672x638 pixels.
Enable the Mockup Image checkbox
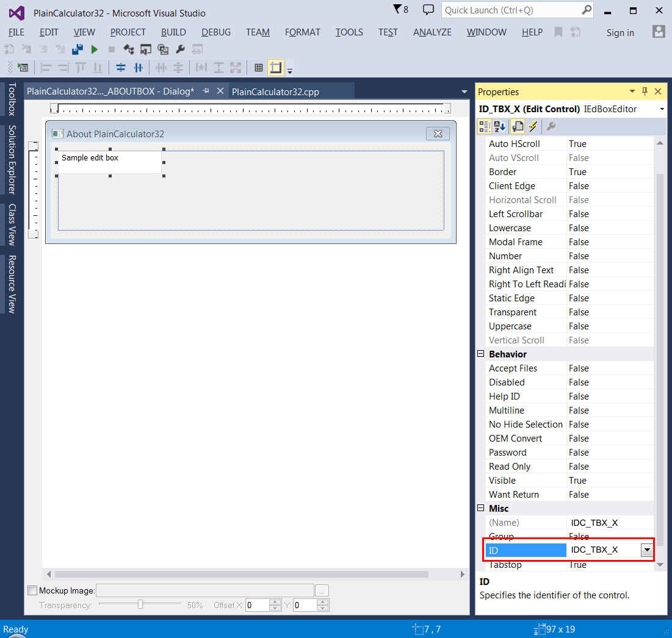click(x=32, y=590)
